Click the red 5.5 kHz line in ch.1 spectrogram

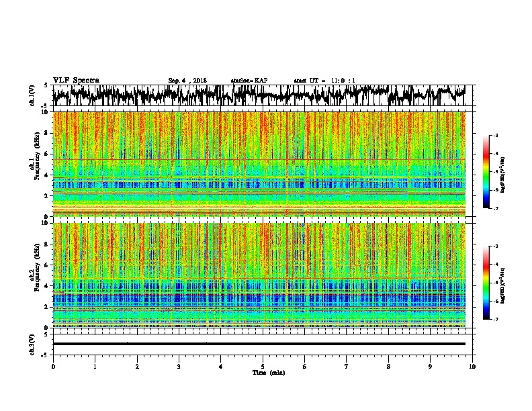pos(259,159)
